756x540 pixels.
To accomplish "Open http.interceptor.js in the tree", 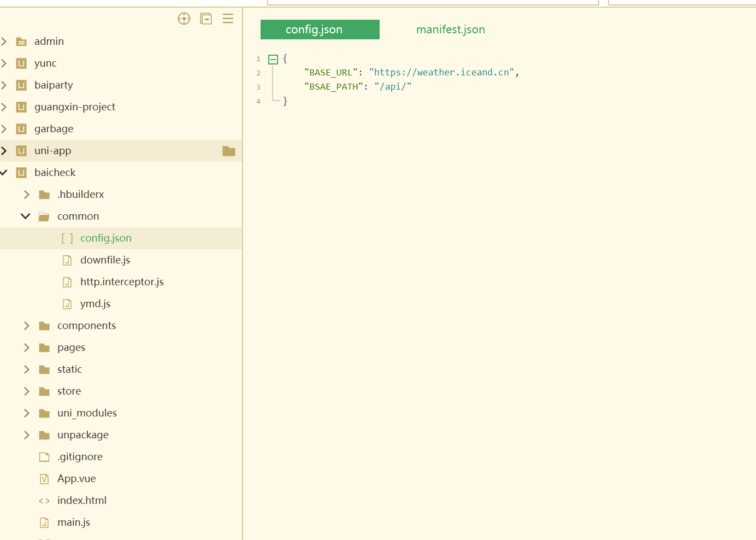I will click(x=122, y=282).
